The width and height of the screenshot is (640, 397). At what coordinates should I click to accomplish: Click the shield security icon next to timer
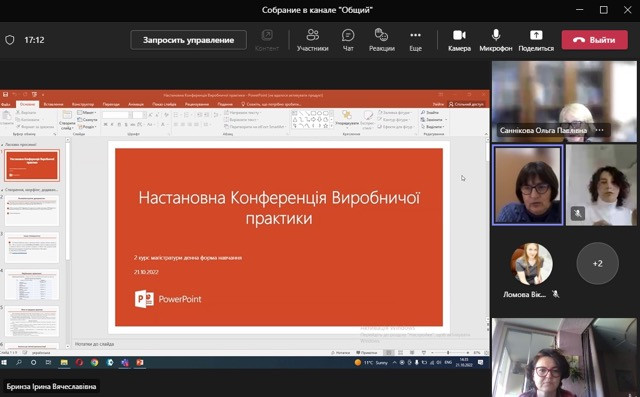[x=10, y=40]
